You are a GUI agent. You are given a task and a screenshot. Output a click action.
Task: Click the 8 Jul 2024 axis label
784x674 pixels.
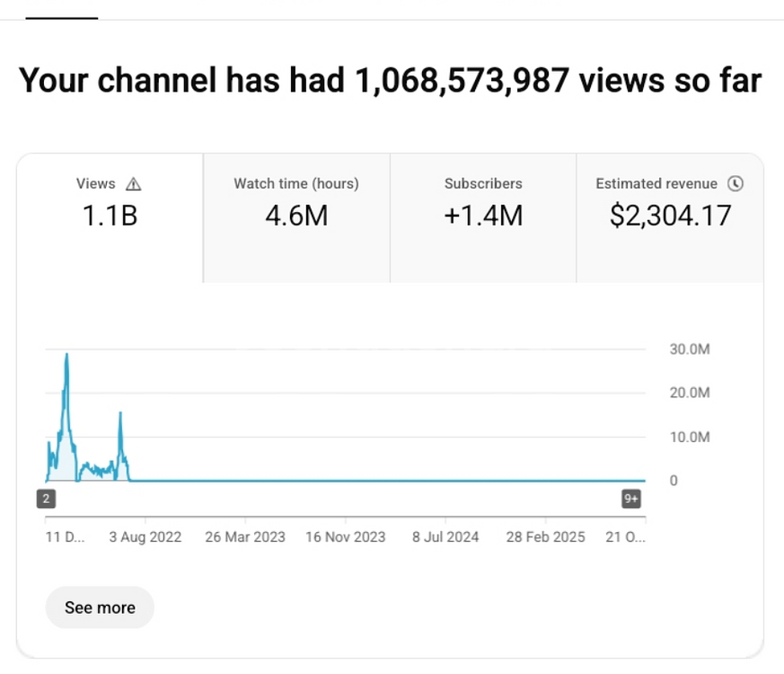(445, 537)
